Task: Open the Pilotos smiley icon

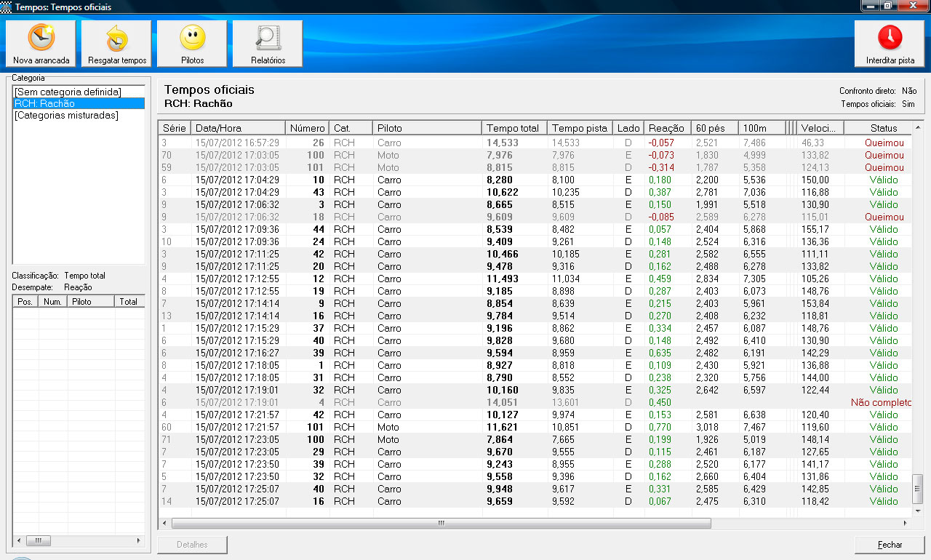Action: [192, 38]
